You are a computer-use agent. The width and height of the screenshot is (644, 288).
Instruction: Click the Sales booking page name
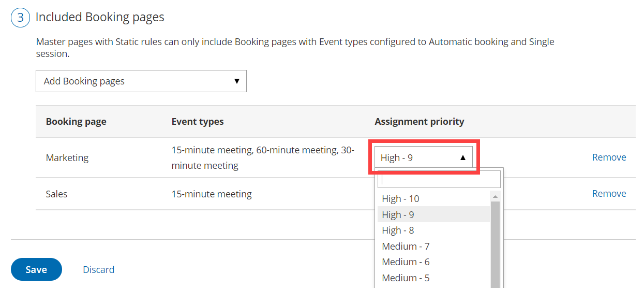57,194
